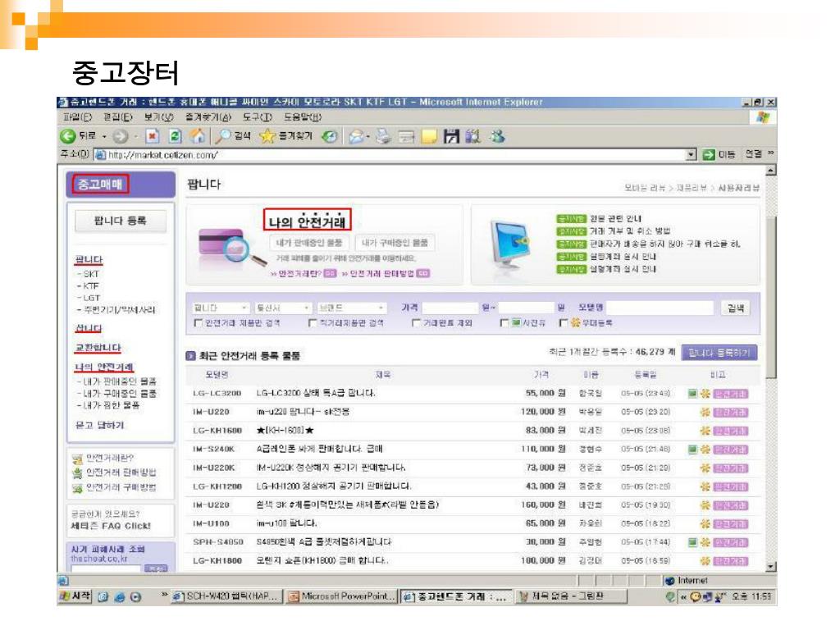The image size is (840, 630).
Task: Click the page scroll-down arrow
Action: coord(771,567)
